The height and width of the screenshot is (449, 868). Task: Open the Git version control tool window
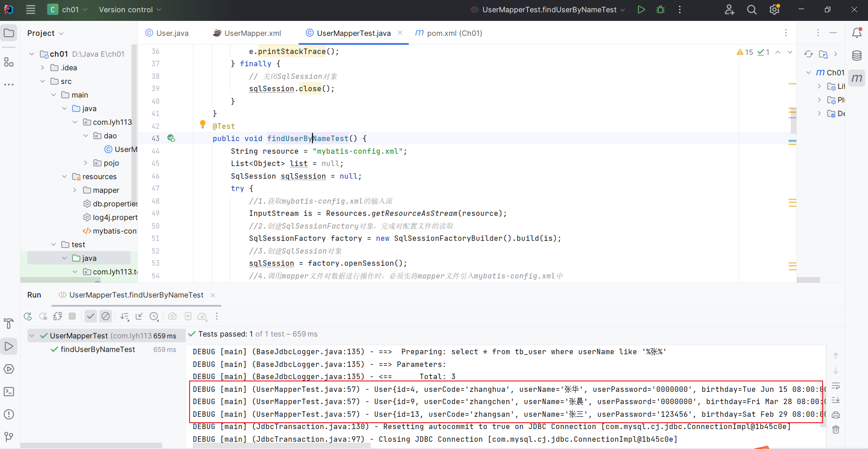tap(9, 437)
